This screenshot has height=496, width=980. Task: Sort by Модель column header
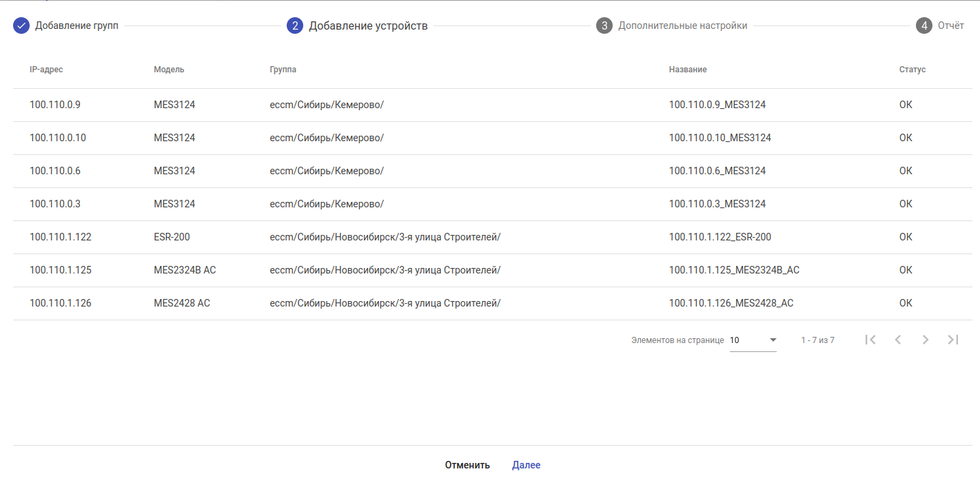coord(169,70)
